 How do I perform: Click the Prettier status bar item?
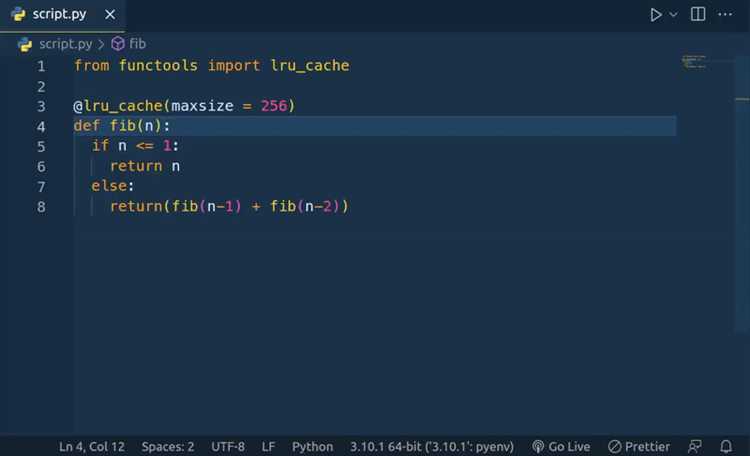click(639, 446)
